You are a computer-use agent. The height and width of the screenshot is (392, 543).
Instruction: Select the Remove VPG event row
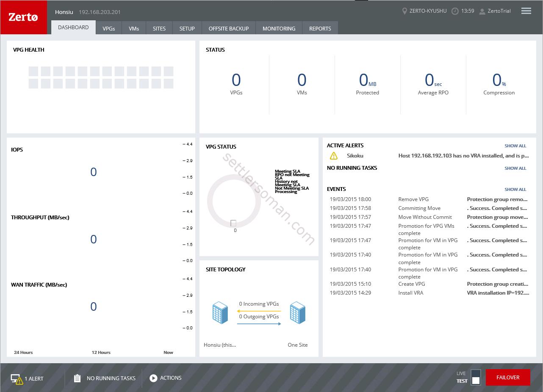pyautogui.click(x=429, y=199)
